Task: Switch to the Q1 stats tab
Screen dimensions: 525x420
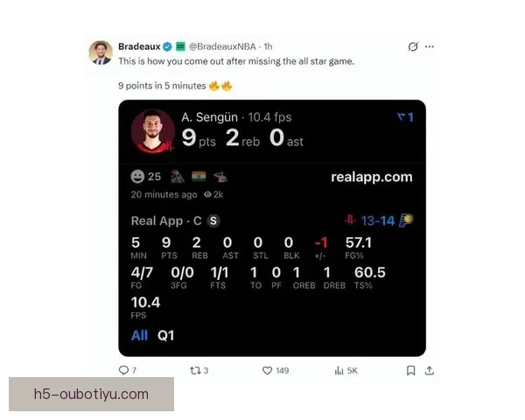Action: point(165,335)
